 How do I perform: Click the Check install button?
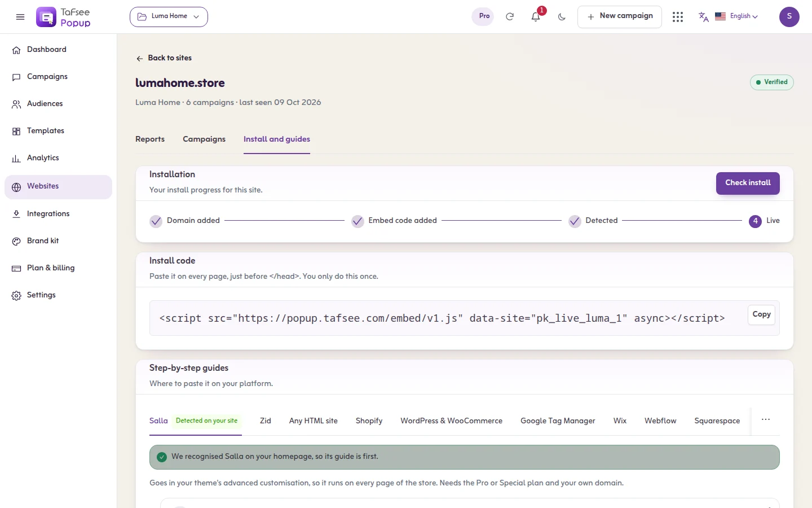pos(748,183)
